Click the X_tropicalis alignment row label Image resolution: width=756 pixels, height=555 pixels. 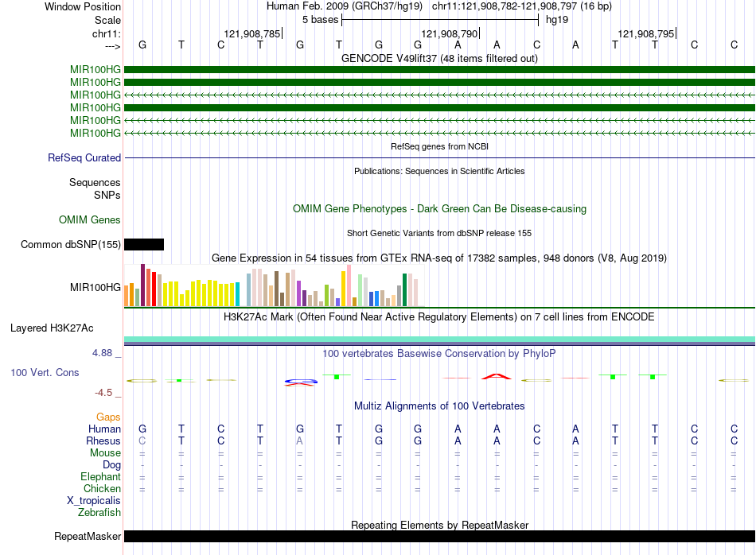(94, 501)
